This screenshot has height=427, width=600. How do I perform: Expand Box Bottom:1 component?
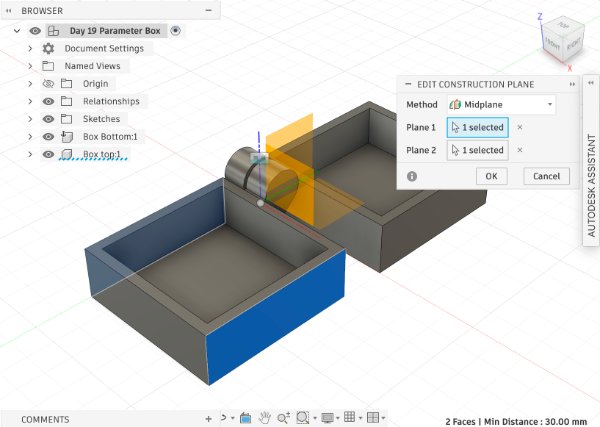pyautogui.click(x=30, y=137)
